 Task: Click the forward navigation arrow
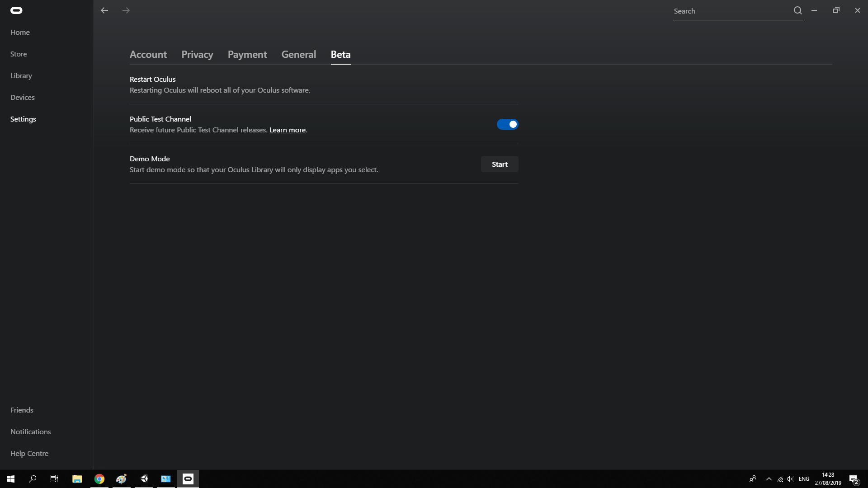pyautogui.click(x=126, y=10)
